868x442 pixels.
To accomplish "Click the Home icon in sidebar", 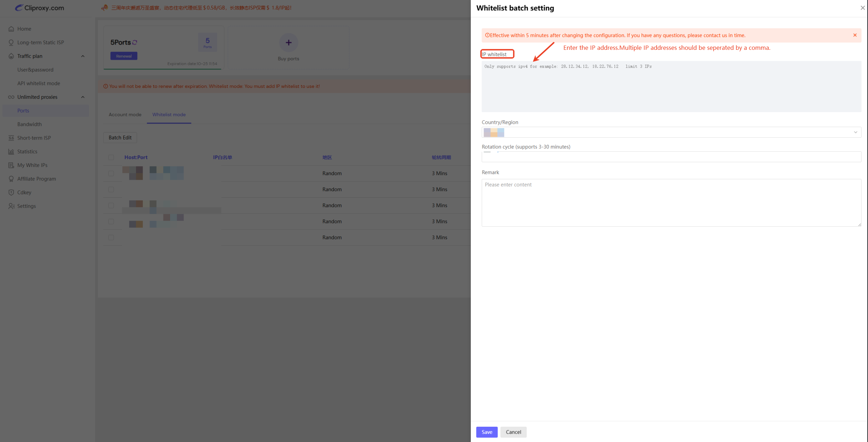I will click(11, 29).
